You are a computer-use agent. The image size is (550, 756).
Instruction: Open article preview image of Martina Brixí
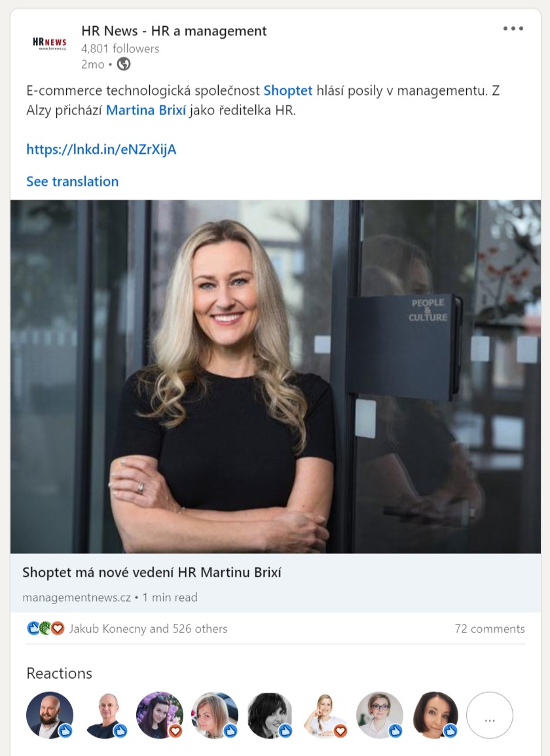[x=276, y=376]
